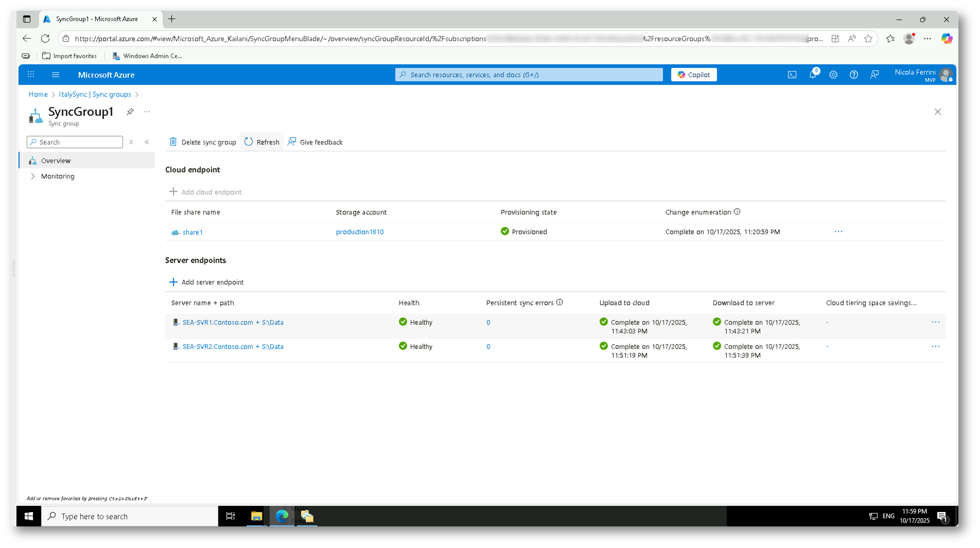
Task: Click the Azure portal hamburger menu
Action: pos(56,75)
